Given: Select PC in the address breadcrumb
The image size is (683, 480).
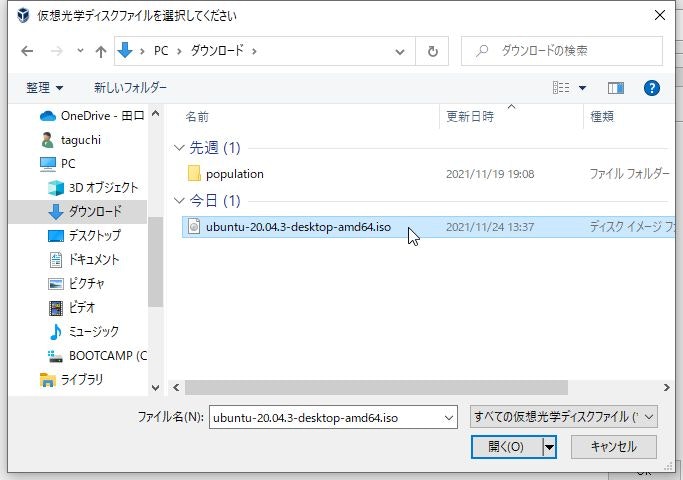Looking at the screenshot, I should click(x=161, y=51).
